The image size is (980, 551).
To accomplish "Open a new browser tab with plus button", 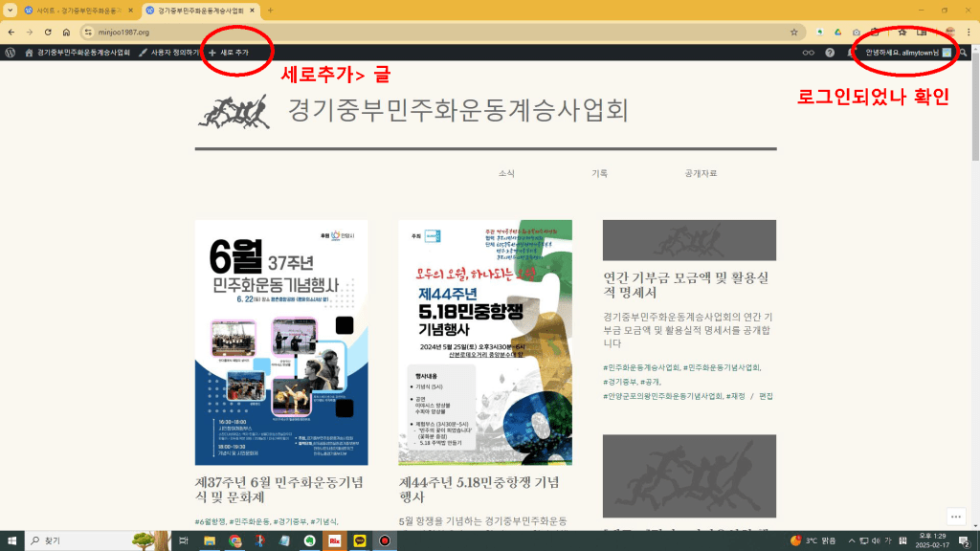I will (270, 11).
